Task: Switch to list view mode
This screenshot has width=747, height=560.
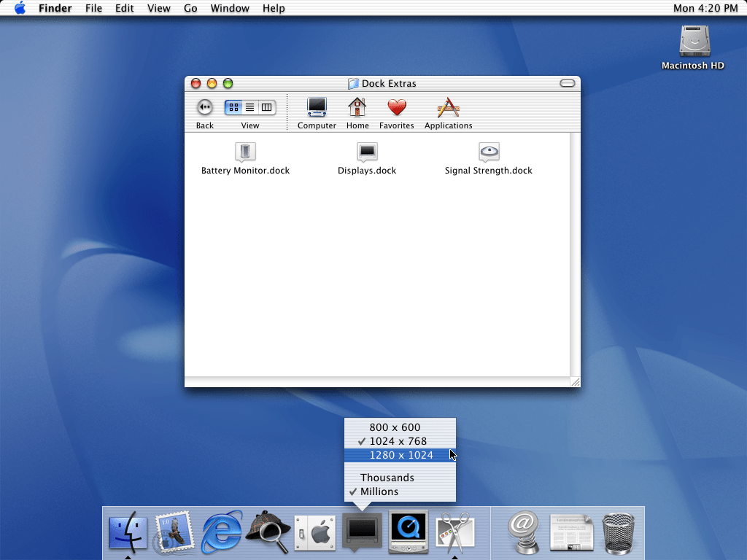Action: point(250,107)
